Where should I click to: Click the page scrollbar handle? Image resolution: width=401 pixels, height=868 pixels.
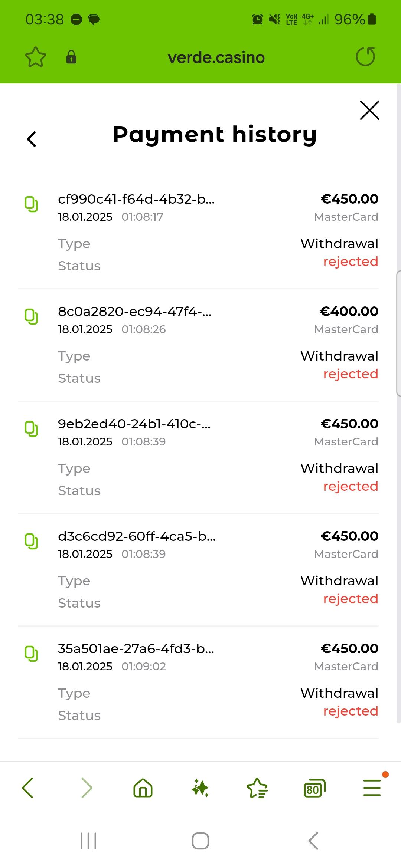[398, 334]
